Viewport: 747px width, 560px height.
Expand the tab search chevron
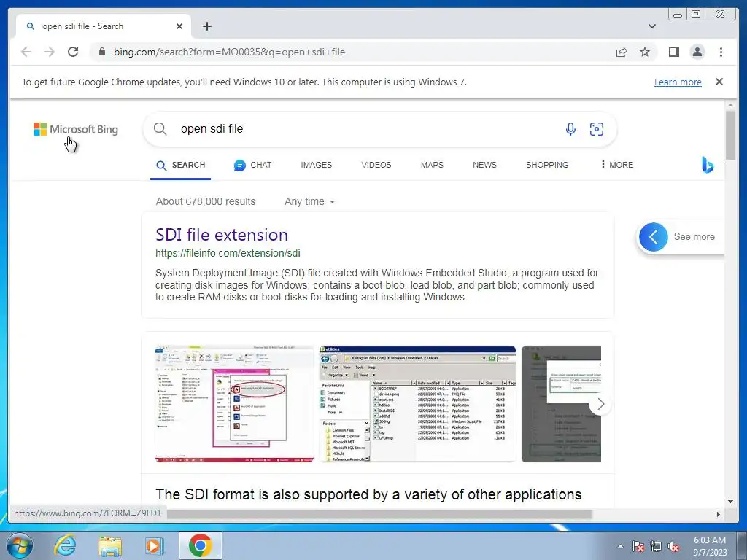(x=651, y=26)
